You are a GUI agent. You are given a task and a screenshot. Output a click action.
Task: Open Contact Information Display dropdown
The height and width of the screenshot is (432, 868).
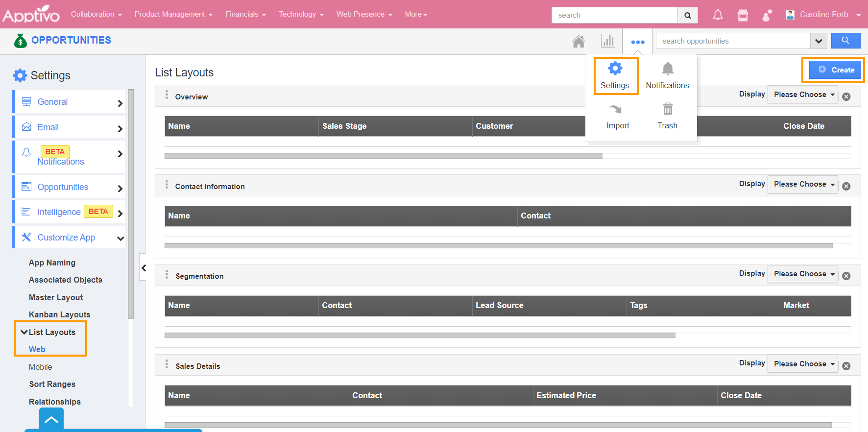point(802,184)
